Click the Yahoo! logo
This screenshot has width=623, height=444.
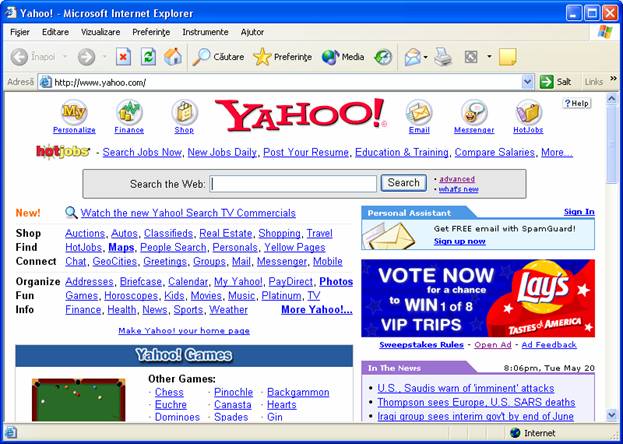[300, 114]
